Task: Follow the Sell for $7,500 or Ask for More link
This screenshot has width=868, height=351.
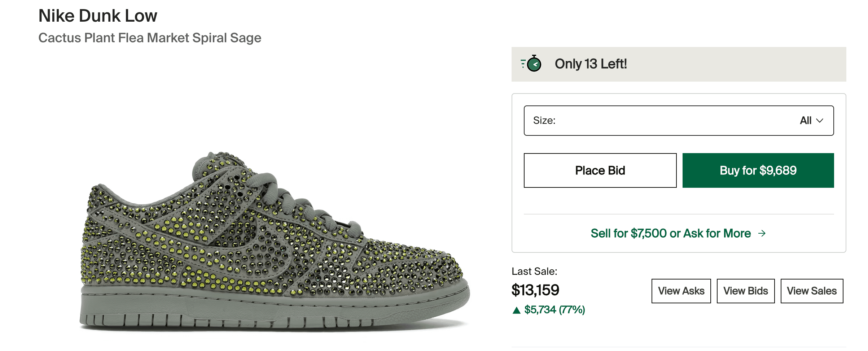Action: 670,233
